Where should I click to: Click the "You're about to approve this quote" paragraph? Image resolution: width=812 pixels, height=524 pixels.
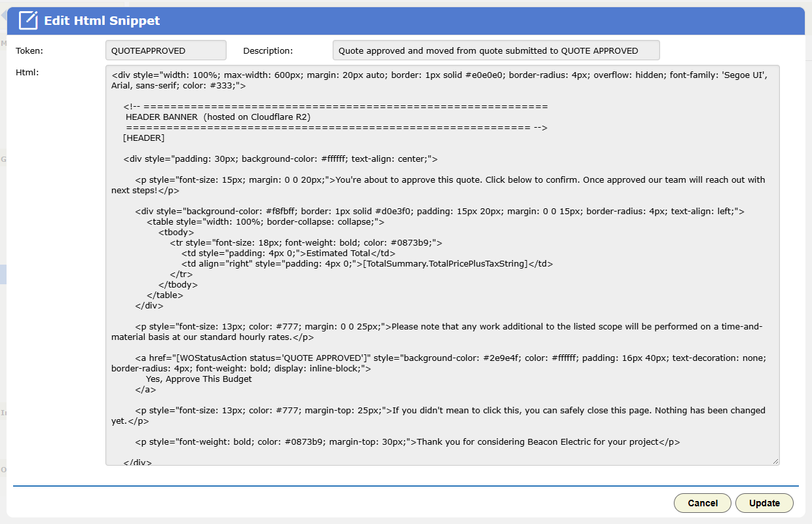(x=438, y=185)
